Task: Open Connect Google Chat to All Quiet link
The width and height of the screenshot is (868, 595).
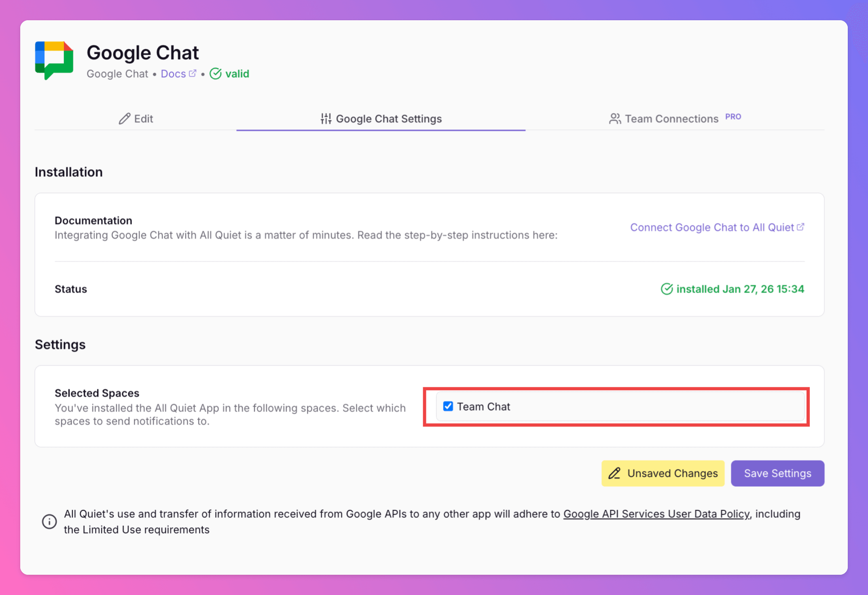Action: (x=712, y=227)
